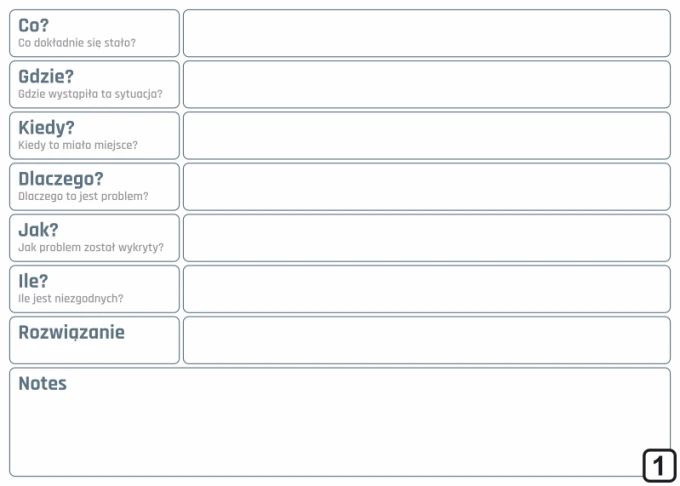Image resolution: width=680 pixels, height=486 pixels.
Task: Select the Co? label box
Action: (94, 33)
